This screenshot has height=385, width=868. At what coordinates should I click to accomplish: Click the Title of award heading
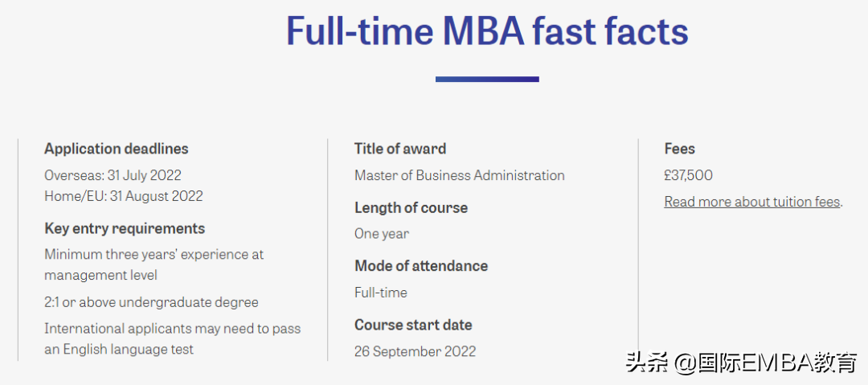click(x=400, y=149)
